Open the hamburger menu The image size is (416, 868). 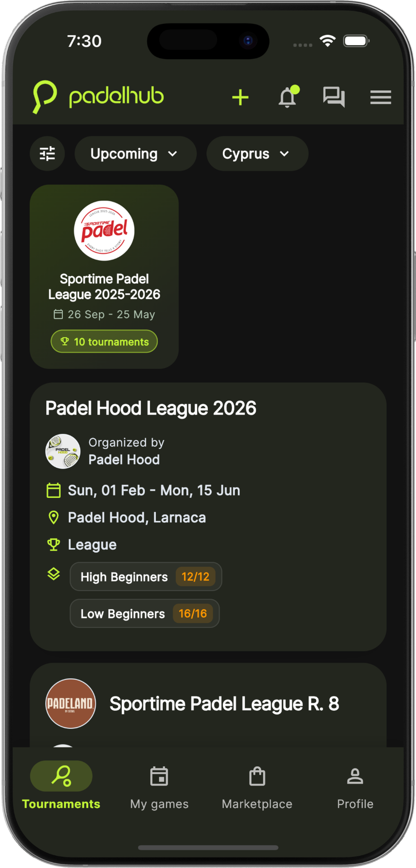coord(380,97)
